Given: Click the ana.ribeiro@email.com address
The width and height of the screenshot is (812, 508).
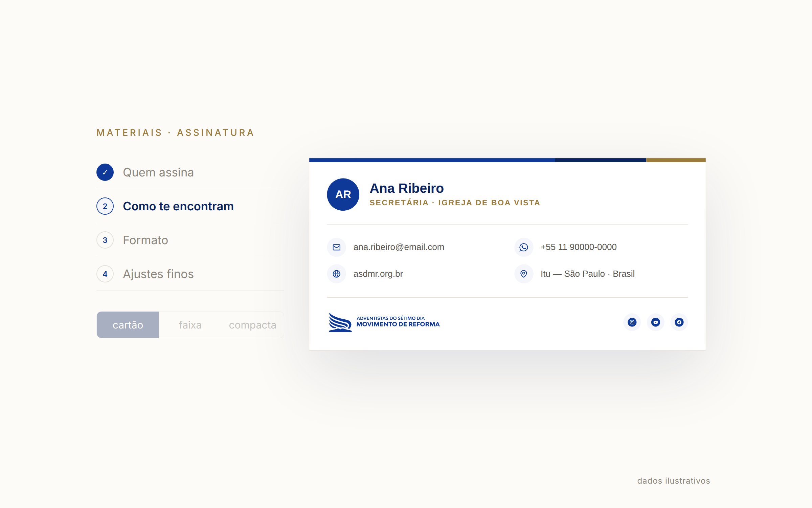Looking at the screenshot, I should click(399, 247).
